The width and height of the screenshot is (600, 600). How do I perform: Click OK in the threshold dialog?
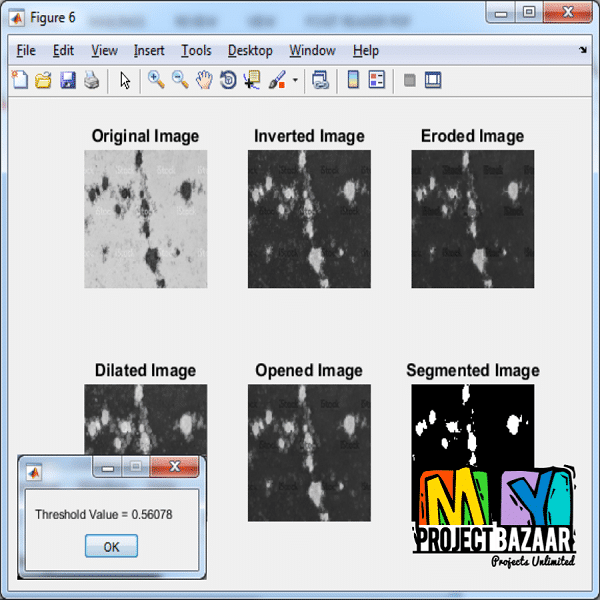111,546
